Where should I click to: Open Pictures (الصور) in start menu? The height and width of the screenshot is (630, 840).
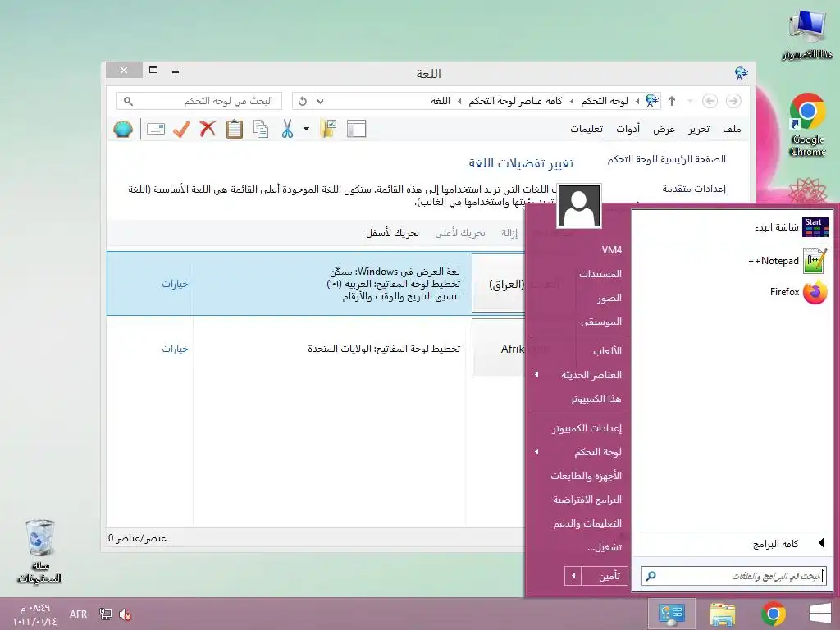click(609, 298)
